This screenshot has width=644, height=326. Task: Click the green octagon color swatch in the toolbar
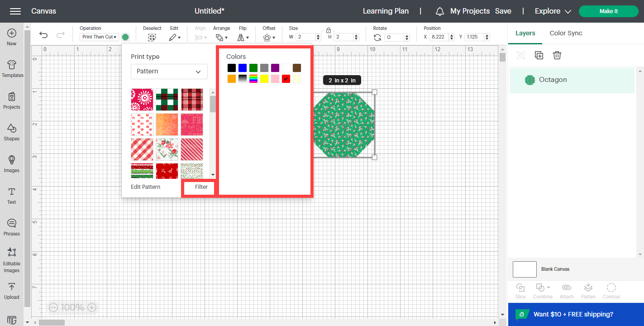tap(125, 37)
